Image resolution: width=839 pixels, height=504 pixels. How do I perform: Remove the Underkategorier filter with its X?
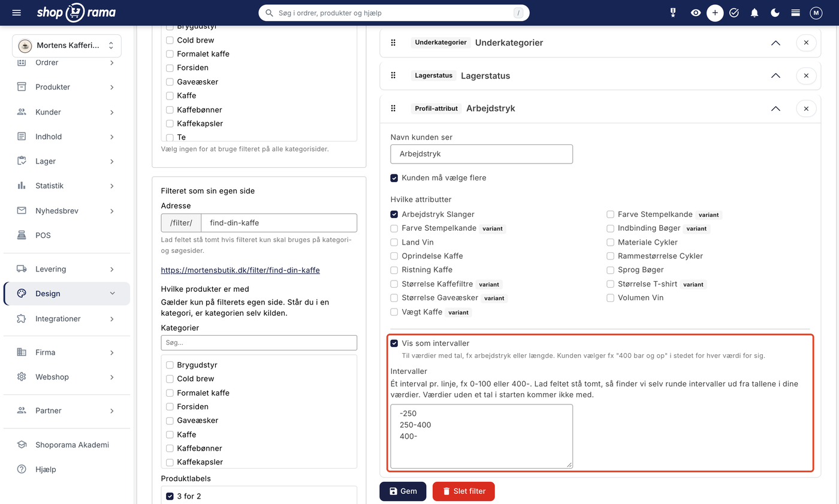806,43
